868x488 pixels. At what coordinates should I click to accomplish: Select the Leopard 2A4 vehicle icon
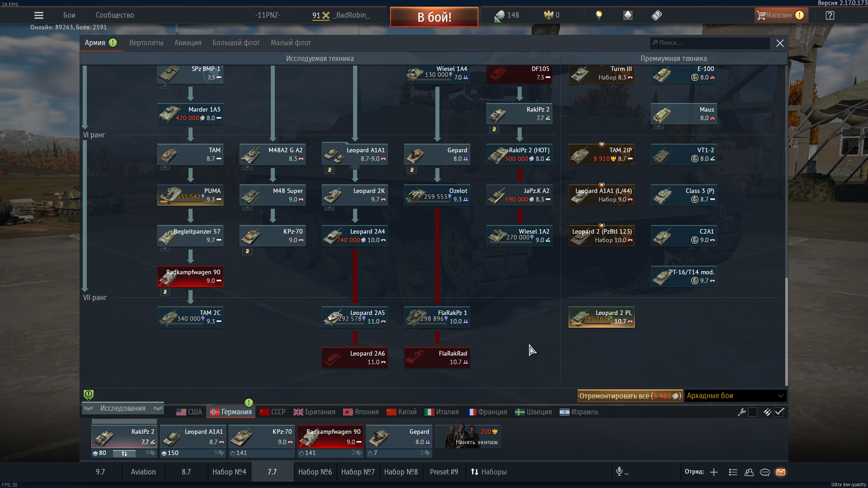point(355,236)
